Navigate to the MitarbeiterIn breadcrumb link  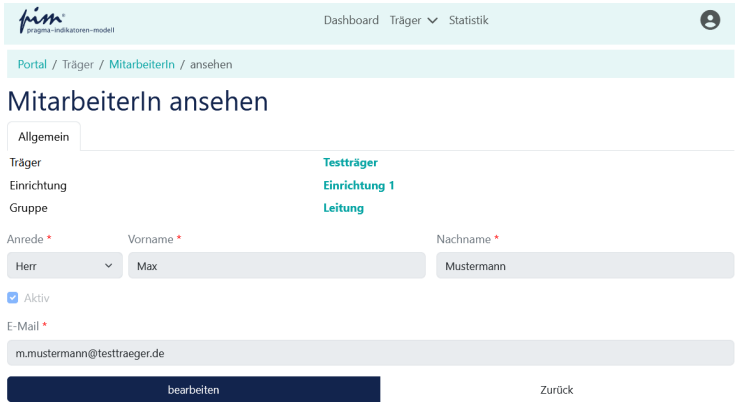(x=142, y=64)
